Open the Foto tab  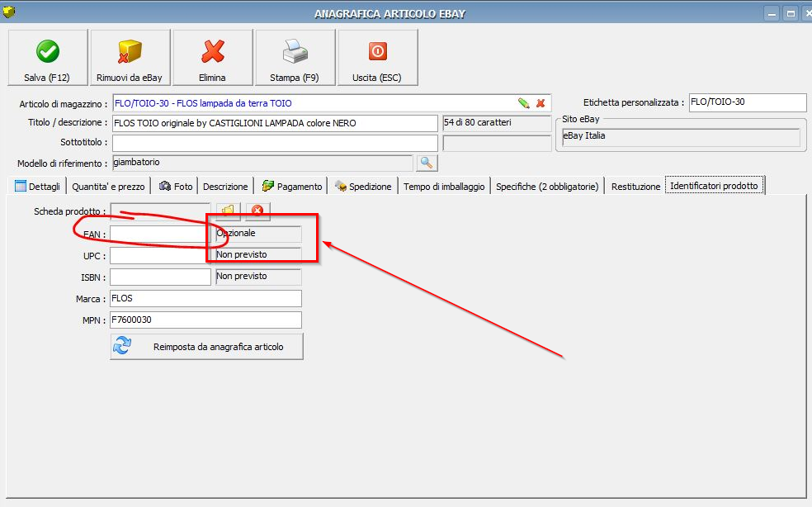pos(176,186)
